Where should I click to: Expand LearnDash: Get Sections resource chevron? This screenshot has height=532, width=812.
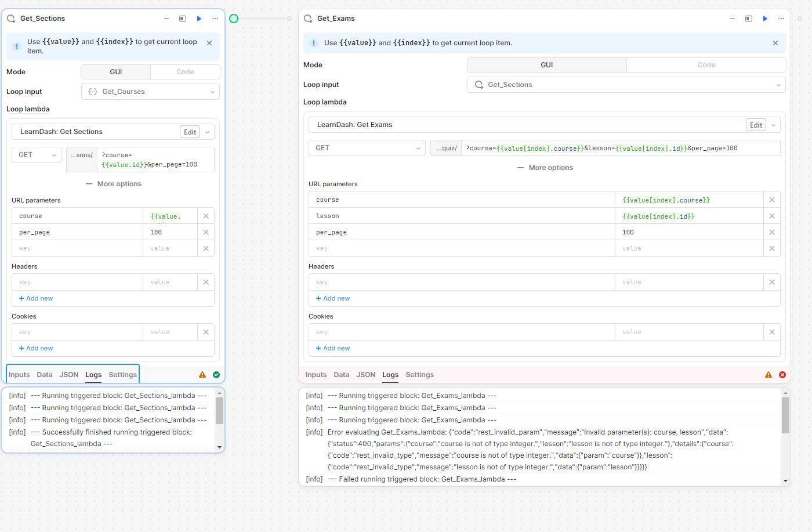[x=208, y=132]
